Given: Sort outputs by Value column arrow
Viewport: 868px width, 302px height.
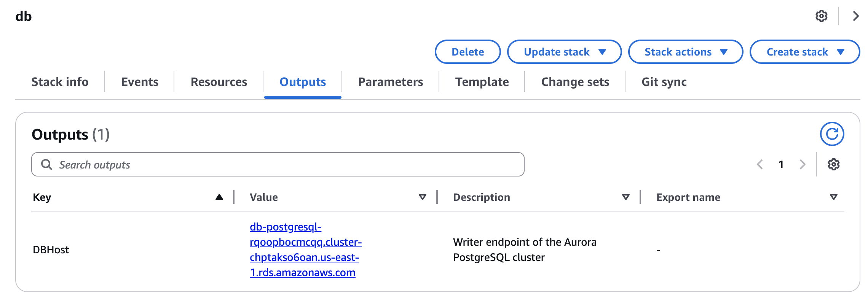Looking at the screenshot, I should 422,197.
